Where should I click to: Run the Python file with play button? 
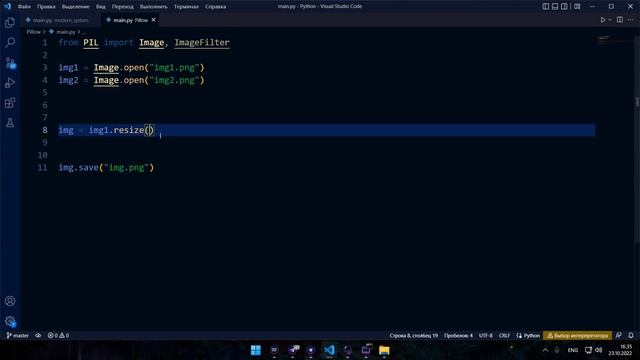(602, 20)
